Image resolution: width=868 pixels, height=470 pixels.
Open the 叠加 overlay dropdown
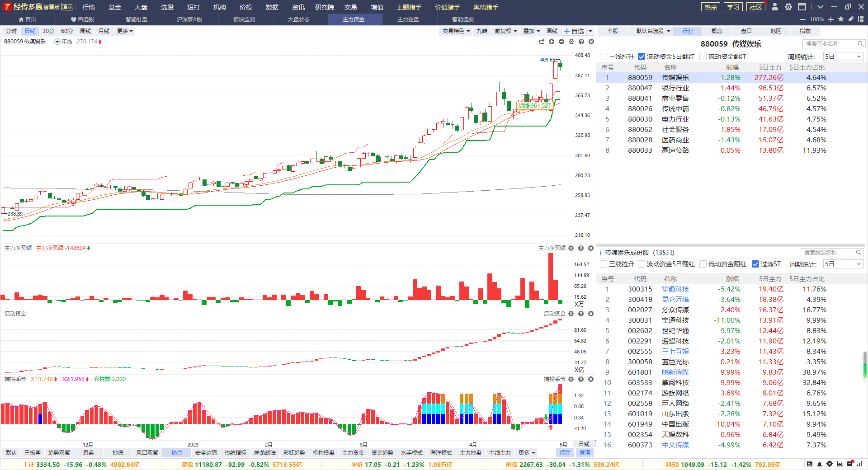[532, 31]
